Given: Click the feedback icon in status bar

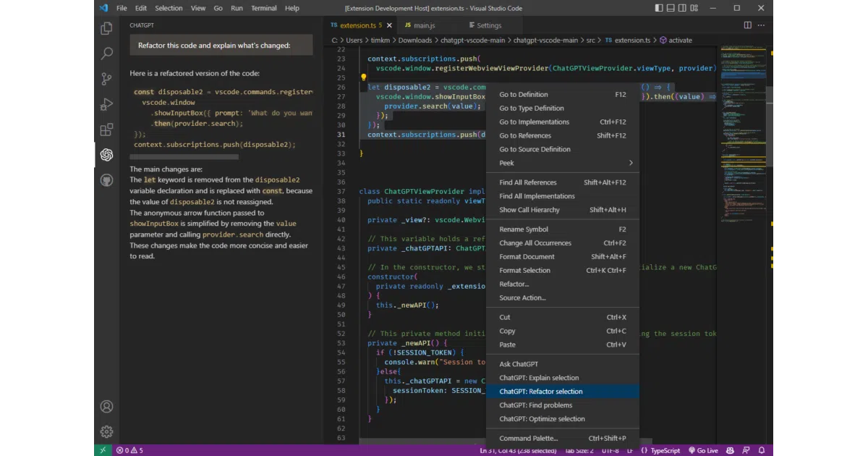Looking at the screenshot, I should 746,450.
